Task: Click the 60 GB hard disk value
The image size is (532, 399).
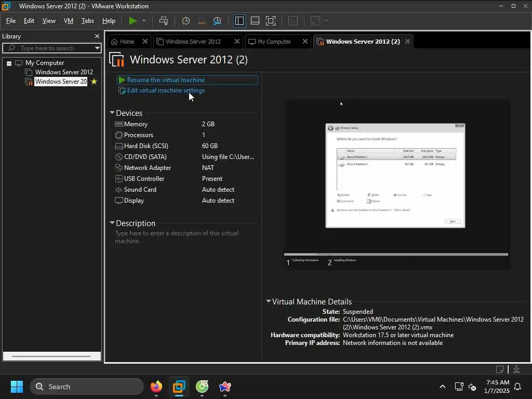Action: click(x=210, y=146)
